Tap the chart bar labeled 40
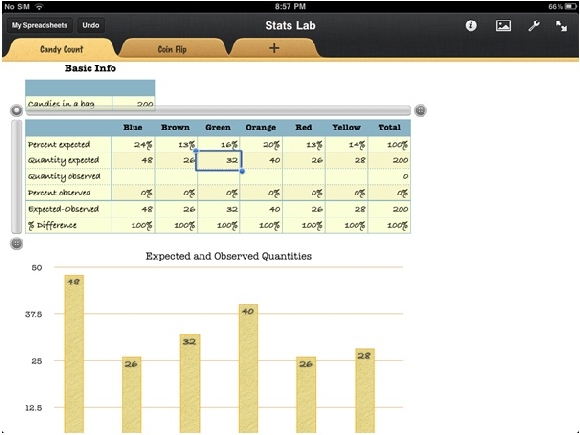This screenshot has height=435, width=580. point(248,368)
